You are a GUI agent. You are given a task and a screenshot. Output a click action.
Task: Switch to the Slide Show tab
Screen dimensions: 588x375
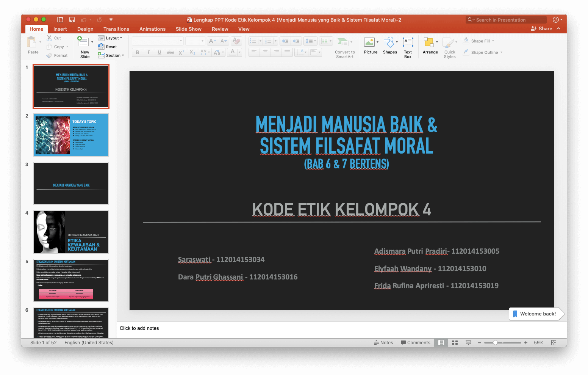click(x=189, y=29)
